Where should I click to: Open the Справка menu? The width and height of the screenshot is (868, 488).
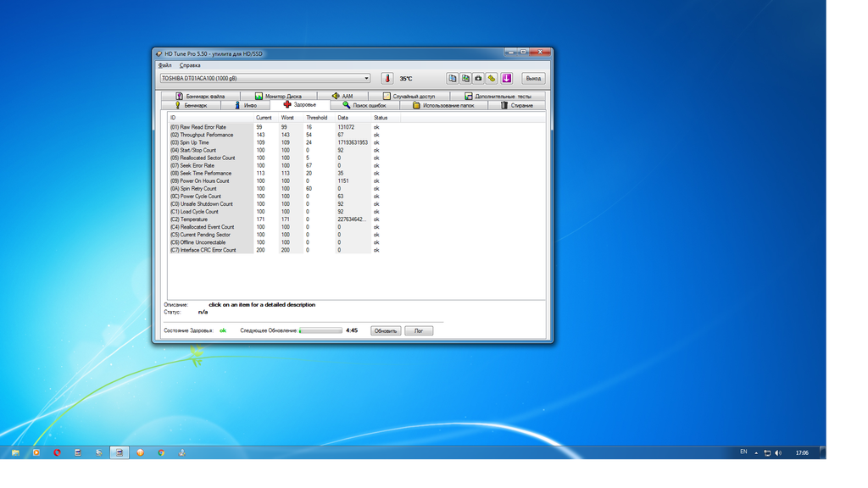point(190,65)
